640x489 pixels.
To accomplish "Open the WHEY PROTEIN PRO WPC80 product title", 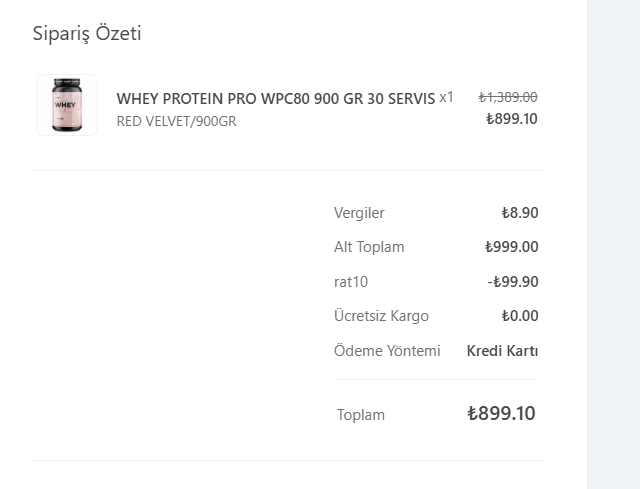I will pos(276,98).
